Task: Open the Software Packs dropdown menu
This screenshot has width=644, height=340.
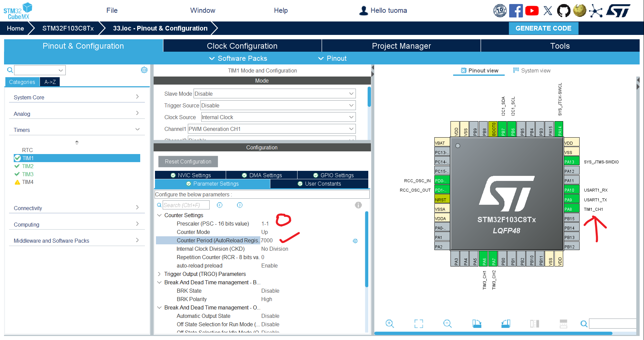Action: coord(238,58)
